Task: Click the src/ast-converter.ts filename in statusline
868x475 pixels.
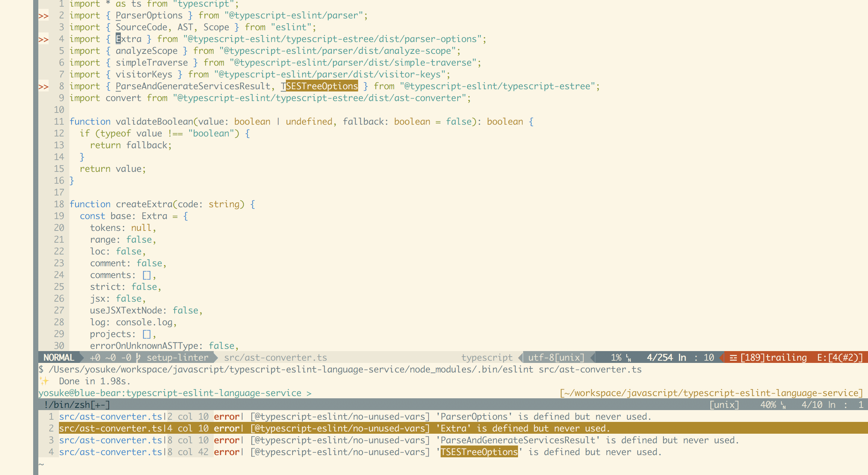Action: (x=275, y=357)
